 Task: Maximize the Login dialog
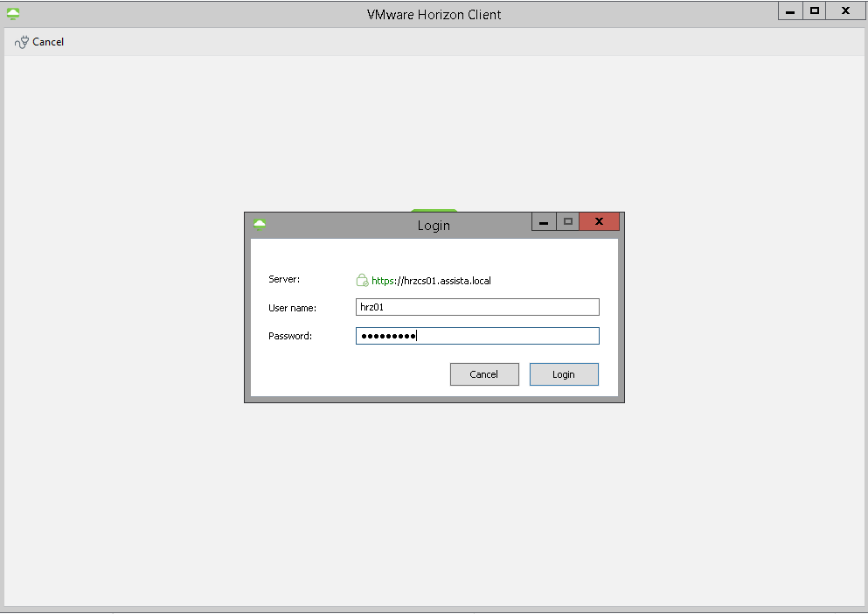click(x=567, y=221)
